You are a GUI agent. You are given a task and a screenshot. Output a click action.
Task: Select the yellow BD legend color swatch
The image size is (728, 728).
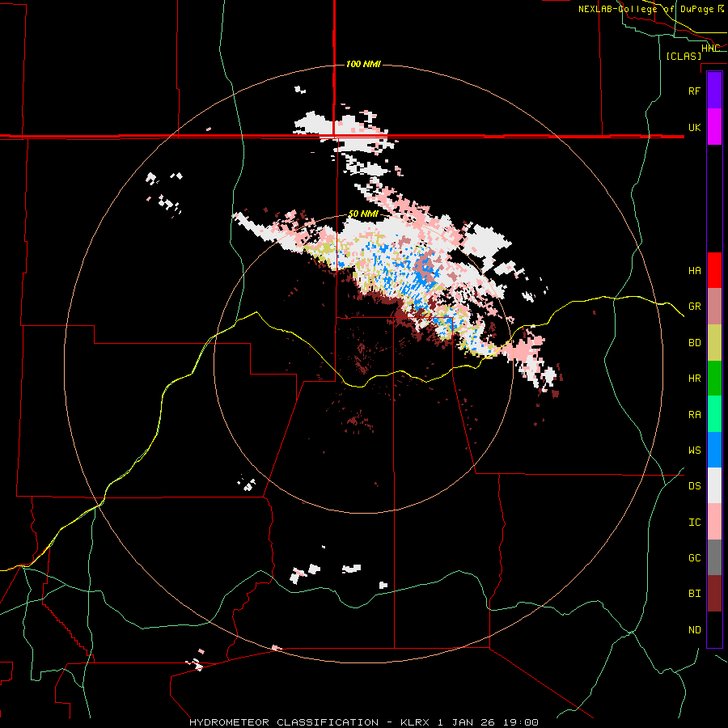point(714,343)
